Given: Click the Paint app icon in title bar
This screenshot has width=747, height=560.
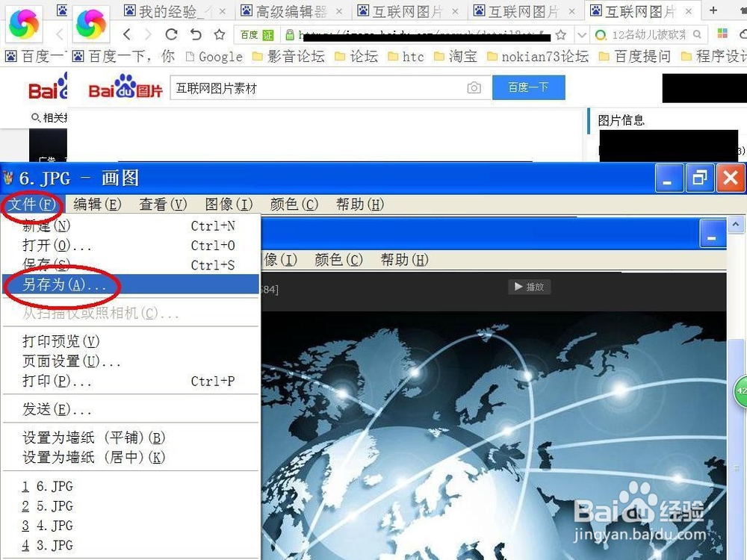Looking at the screenshot, I should pos(8,178).
